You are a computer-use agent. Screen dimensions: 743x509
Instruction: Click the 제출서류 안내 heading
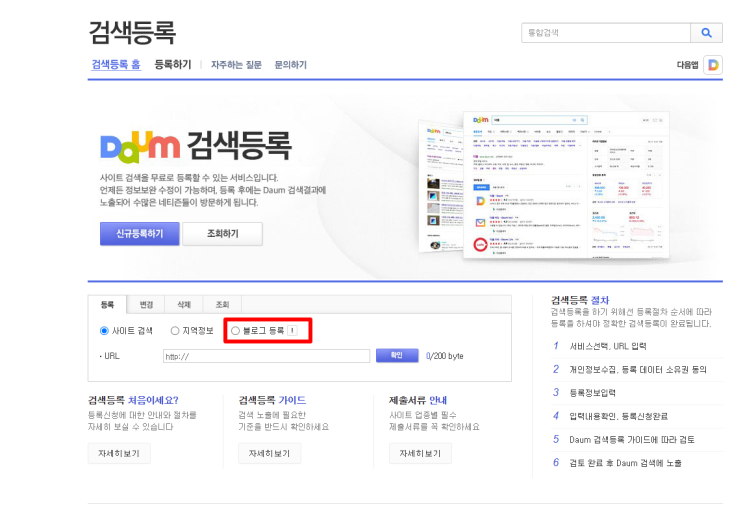(x=418, y=400)
